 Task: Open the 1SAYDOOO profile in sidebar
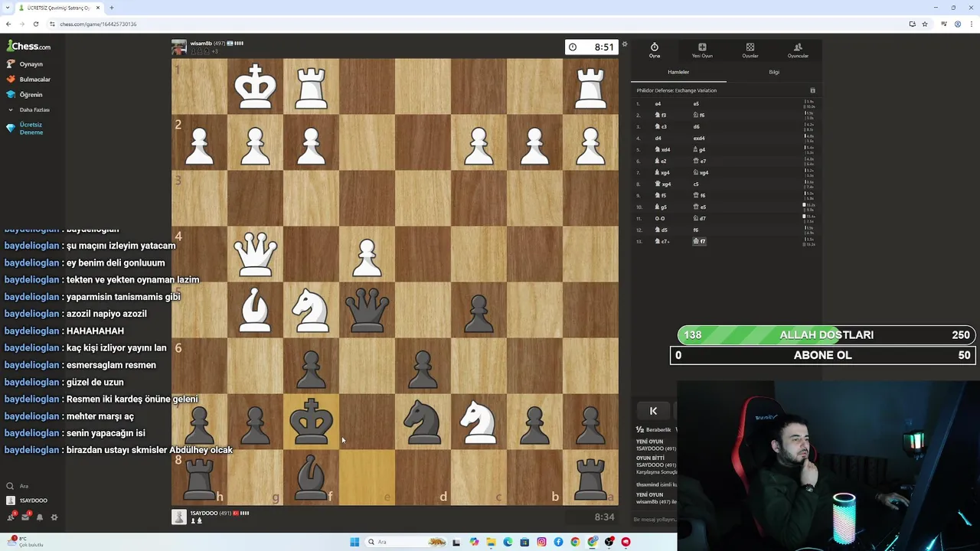[28, 500]
